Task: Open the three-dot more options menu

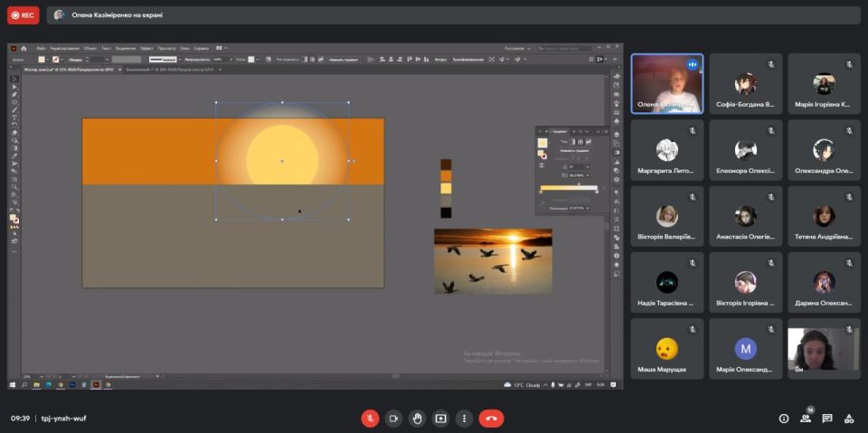Action: pos(464,419)
